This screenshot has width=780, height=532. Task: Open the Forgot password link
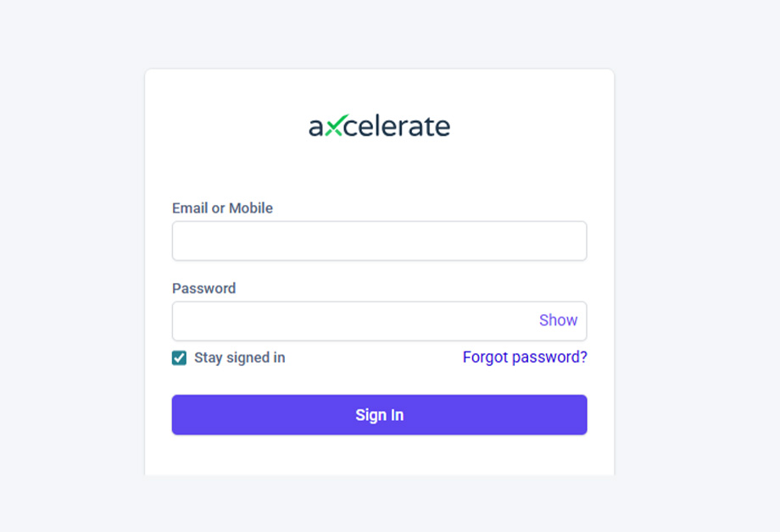525,357
